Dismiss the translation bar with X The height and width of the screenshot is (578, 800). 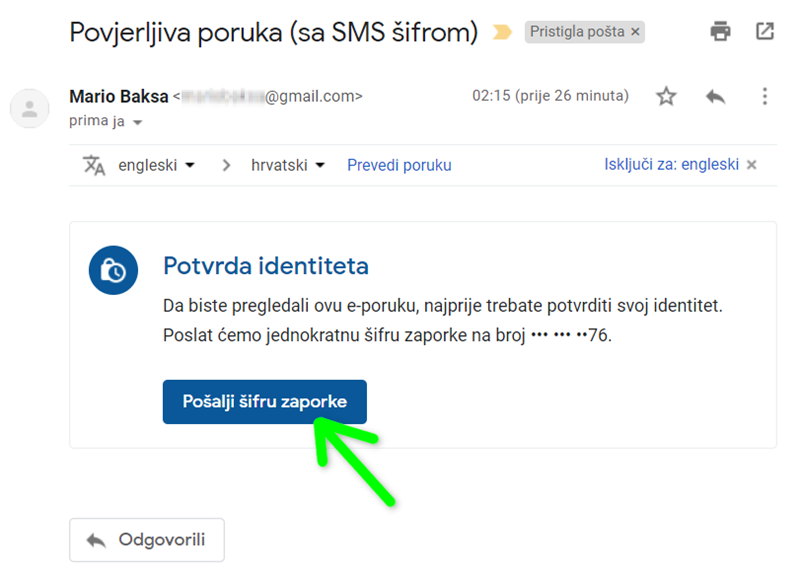(752, 165)
